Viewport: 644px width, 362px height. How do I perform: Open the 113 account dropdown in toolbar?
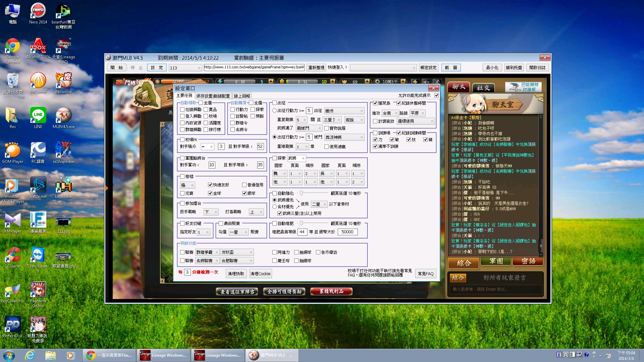pos(185,68)
